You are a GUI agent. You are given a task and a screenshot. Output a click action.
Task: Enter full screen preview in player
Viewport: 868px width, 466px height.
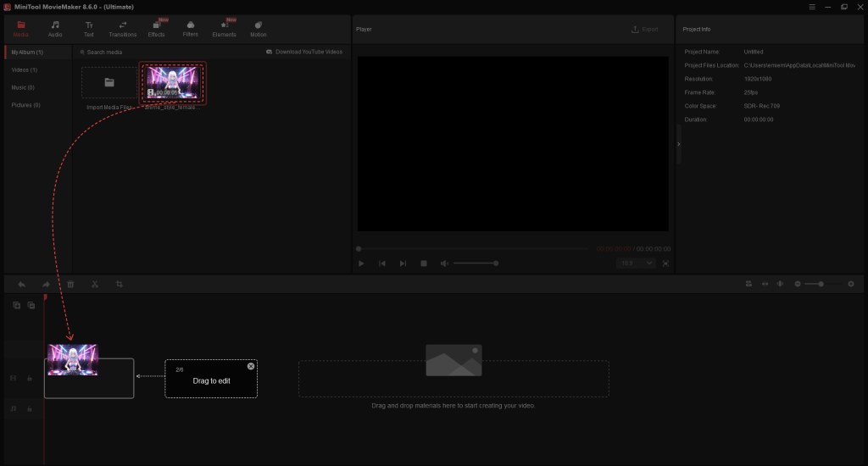click(665, 264)
